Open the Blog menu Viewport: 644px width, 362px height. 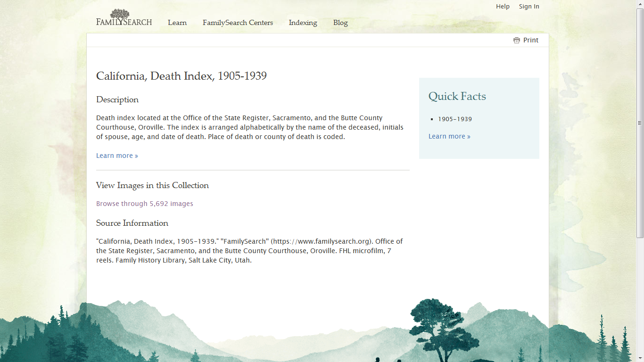[340, 23]
